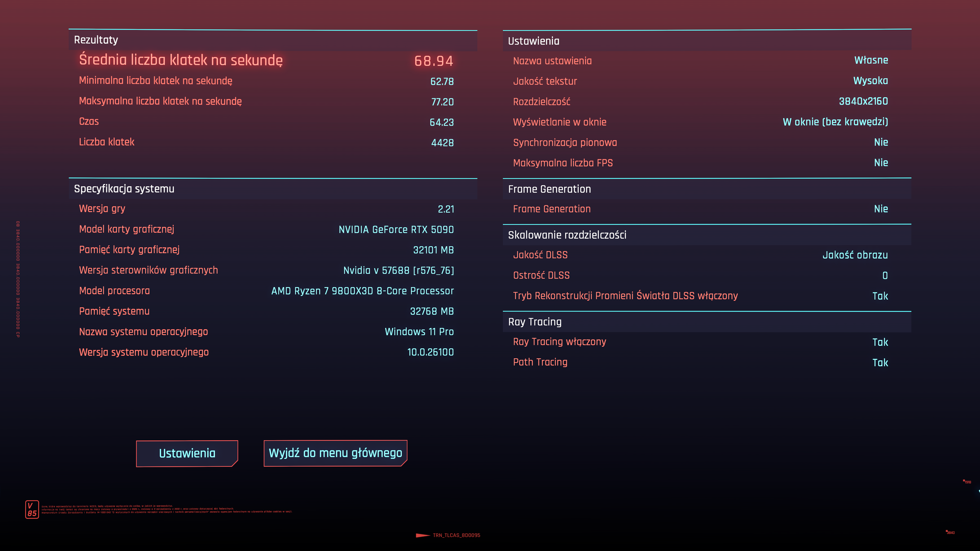Click the Synchronizacja pionowa Nie value
Viewport: 980px width, 551px height.
coord(881,142)
